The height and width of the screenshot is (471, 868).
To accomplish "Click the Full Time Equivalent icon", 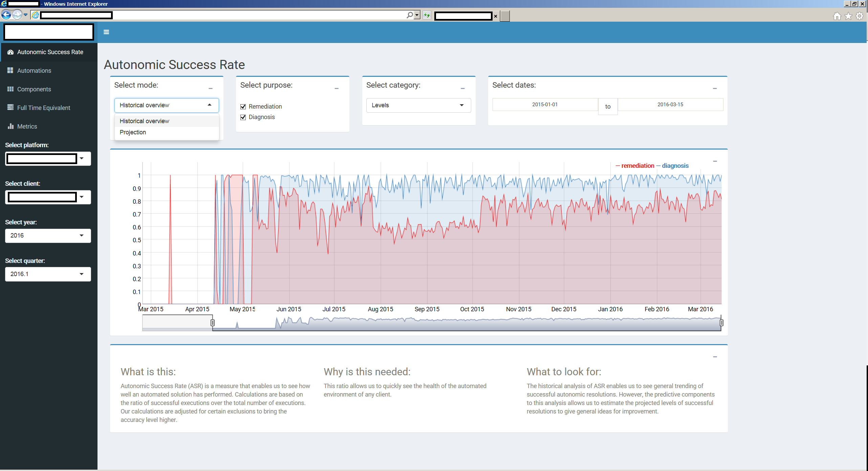I will point(10,108).
